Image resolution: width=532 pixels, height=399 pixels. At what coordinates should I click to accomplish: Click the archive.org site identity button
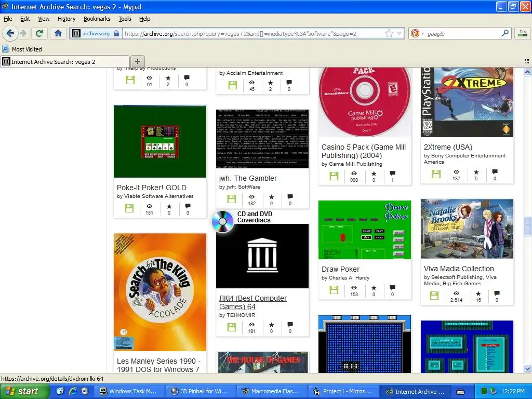(96, 34)
